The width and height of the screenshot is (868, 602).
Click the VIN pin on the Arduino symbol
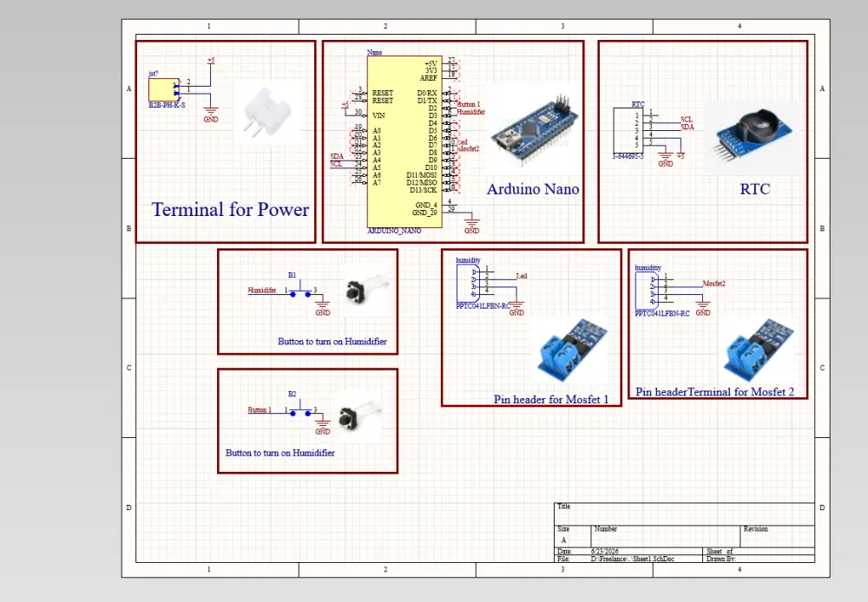pyautogui.click(x=378, y=115)
